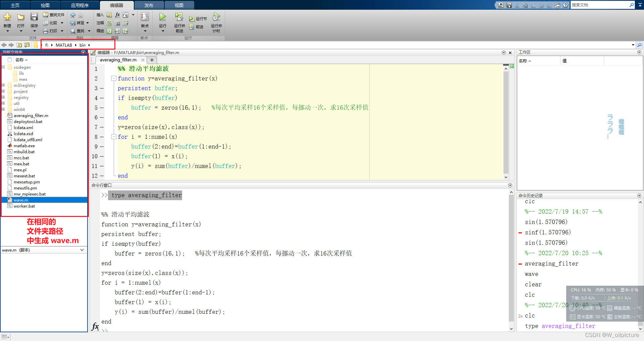Open the Run (运行) dropdown arrow
The height and width of the screenshot is (341, 644).
click(x=163, y=31)
